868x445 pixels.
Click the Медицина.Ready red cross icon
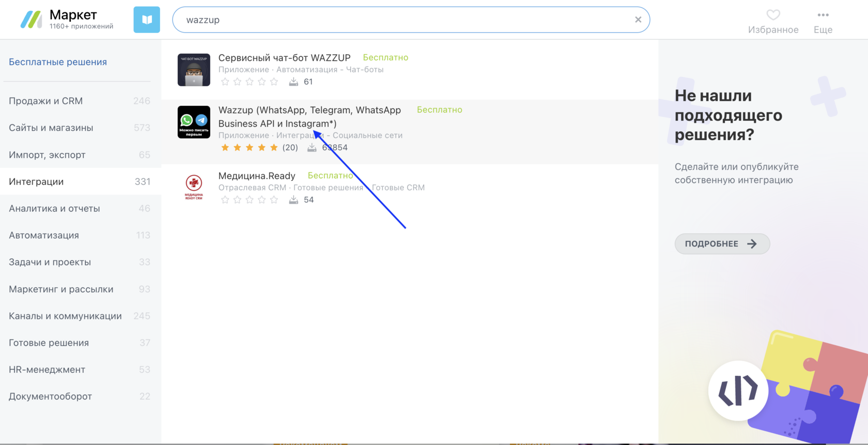194,187
